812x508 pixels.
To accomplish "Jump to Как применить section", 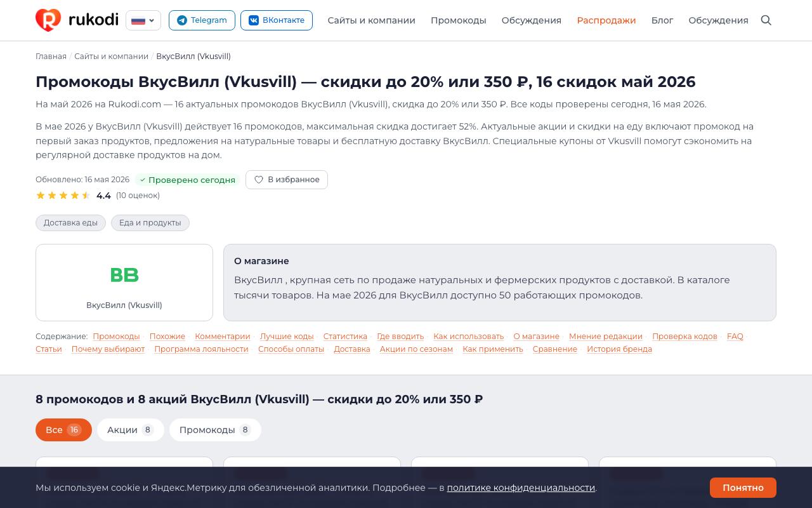I will click(493, 349).
